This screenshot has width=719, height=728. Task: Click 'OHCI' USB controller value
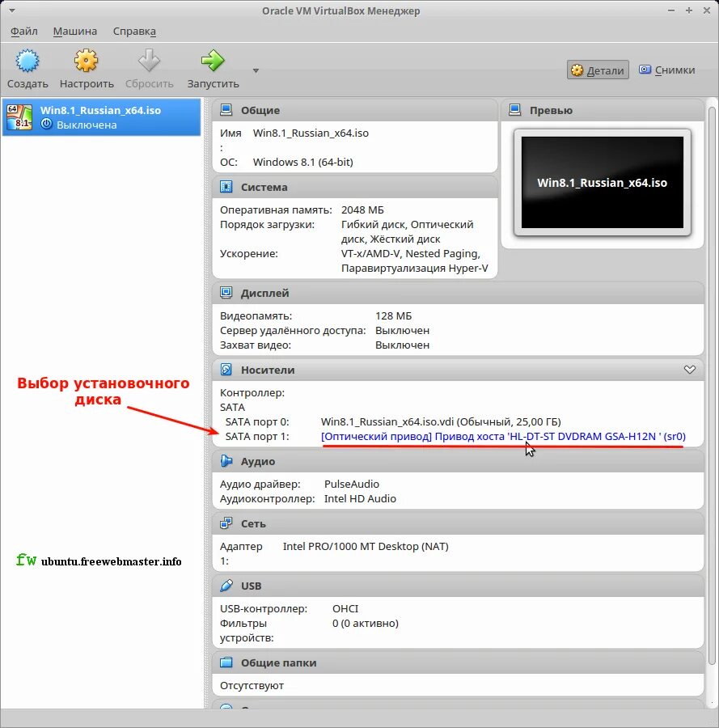coord(345,608)
